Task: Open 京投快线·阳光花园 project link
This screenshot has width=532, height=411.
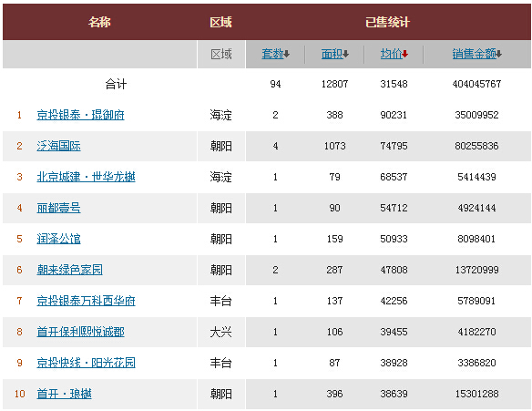Action: pos(86,363)
